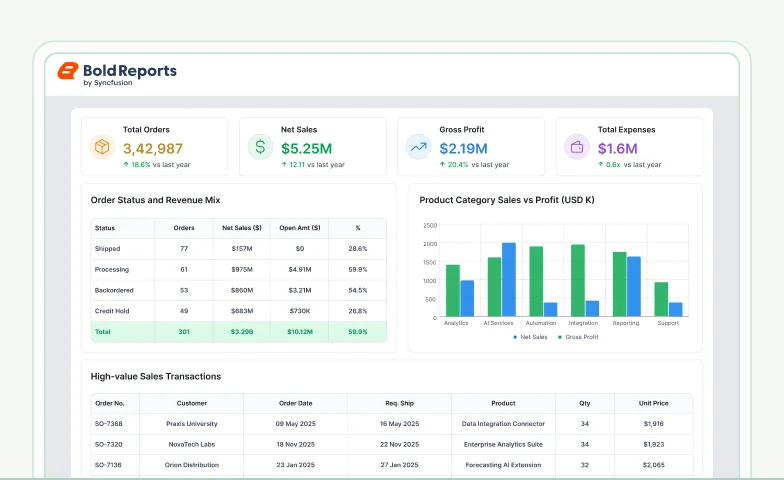Image resolution: width=784 pixels, height=480 pixels.
Task: Select the $2.19M gross profit value
Action: (x=464, y=148)
